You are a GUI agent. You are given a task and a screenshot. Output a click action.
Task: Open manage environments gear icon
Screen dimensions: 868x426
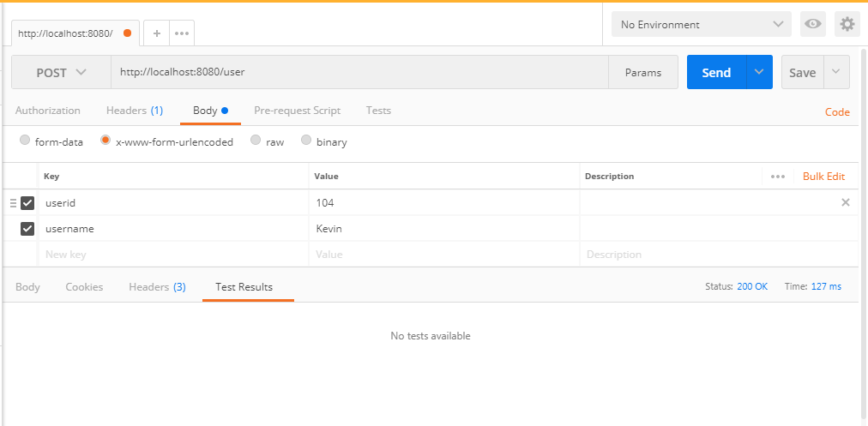click(847, 24)
